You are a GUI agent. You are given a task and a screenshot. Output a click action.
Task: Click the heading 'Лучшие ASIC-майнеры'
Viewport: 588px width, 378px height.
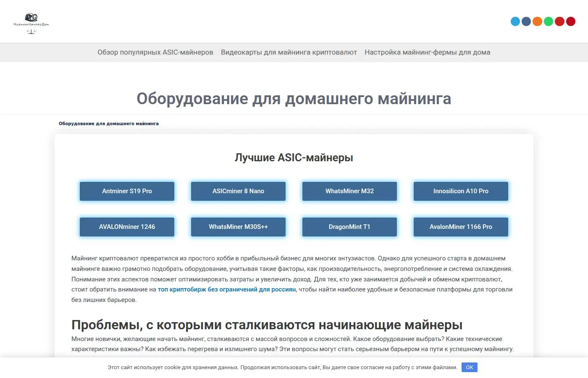[294, 158]
